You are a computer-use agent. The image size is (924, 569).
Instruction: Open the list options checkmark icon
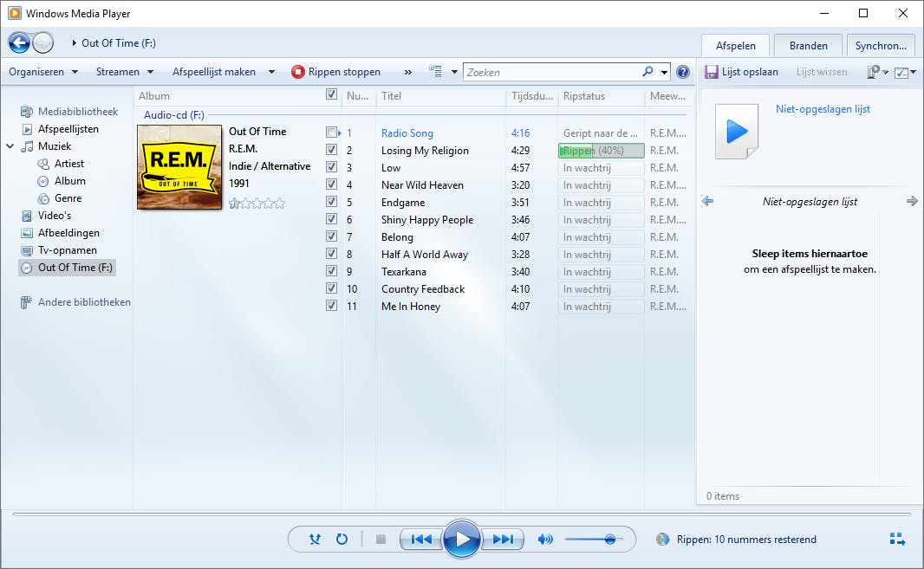coord(901,73)
